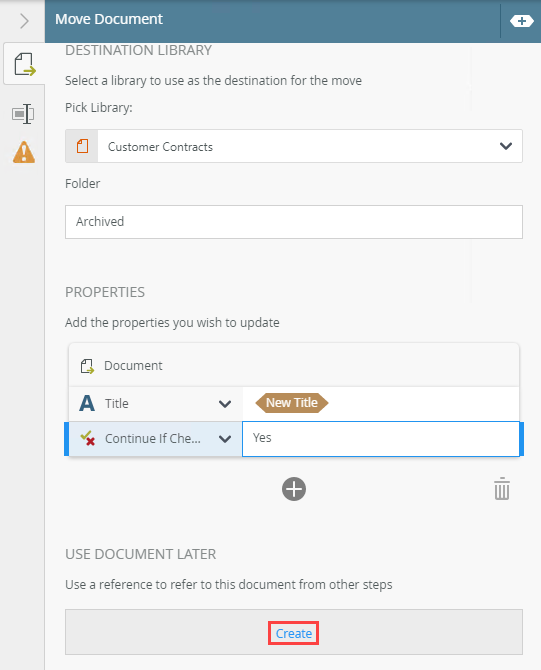
Task: Click the Archived folder input field
Action: point(294,222)
